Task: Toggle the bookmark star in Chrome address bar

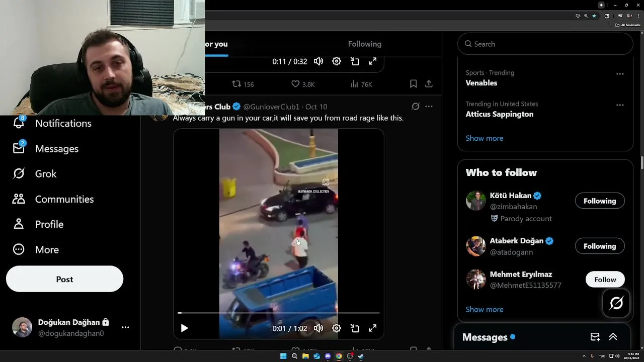Action: pyautogui.click(x=594, y=16)
